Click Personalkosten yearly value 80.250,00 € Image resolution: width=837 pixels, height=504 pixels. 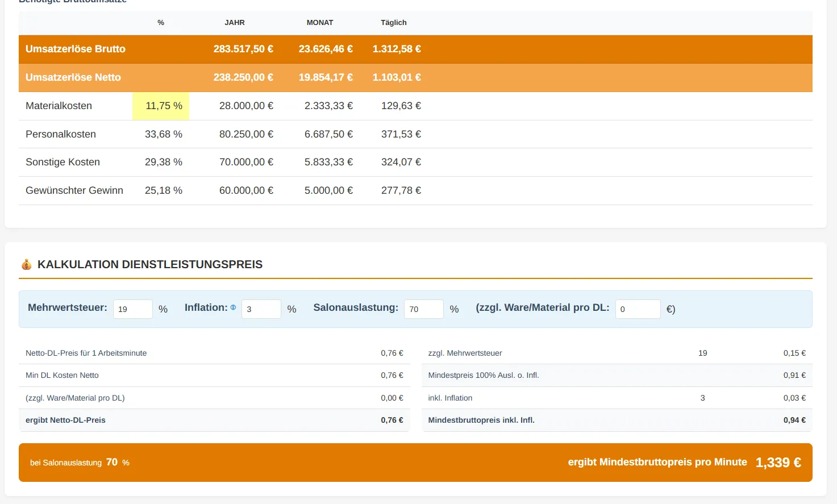point(246,134)
